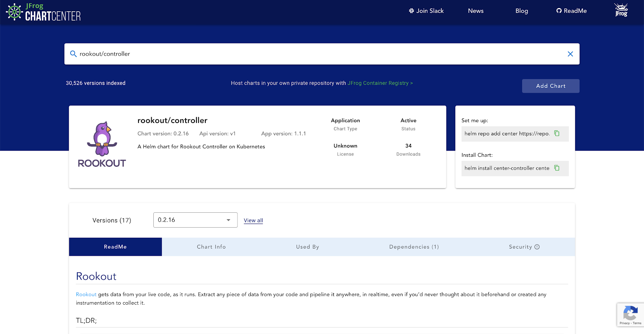Viewport: 644px width, 334px height.
Task: Open Join Slack link
Action: coord(426,11)
